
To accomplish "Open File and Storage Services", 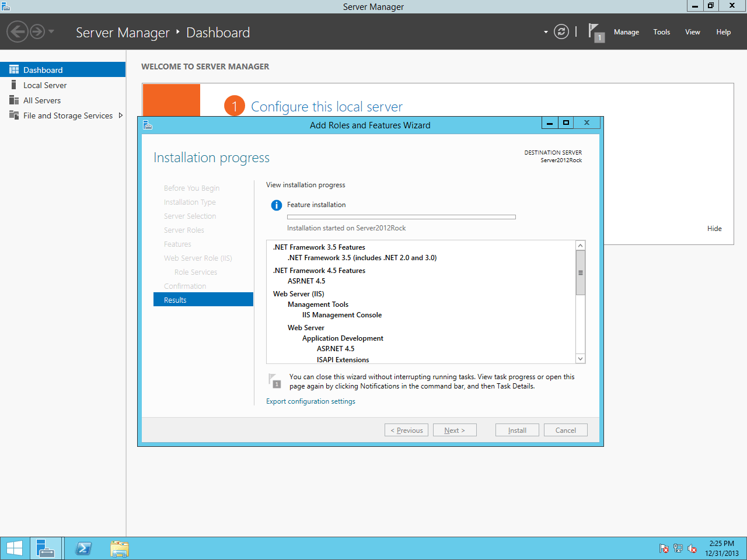I will tap(62, 116).
